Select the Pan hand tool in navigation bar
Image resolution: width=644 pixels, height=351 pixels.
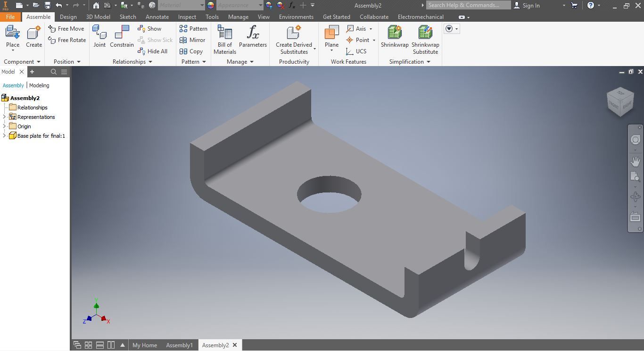[636, 161]
